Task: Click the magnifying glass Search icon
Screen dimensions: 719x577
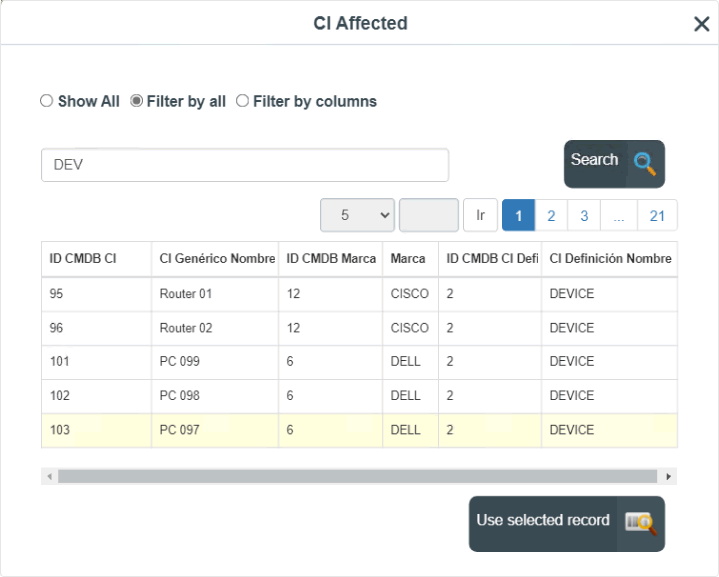Action: [645, 164]
